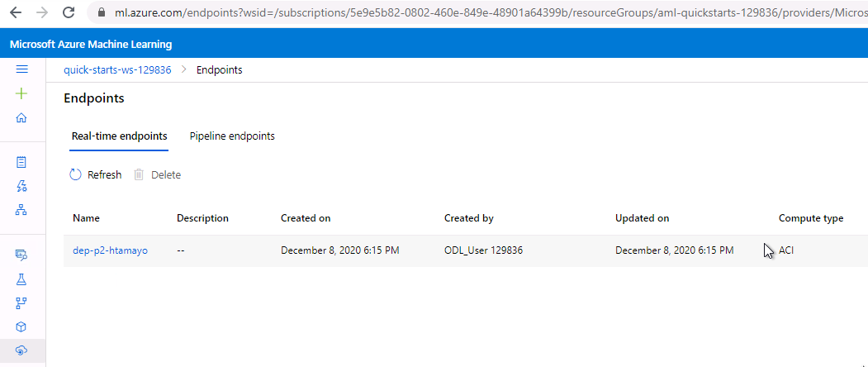Open the Pipelines icon in sidebar
Image resolution: width=868 pixels, height=367 pixels.
pyautogui.click(x=21, y=303)
